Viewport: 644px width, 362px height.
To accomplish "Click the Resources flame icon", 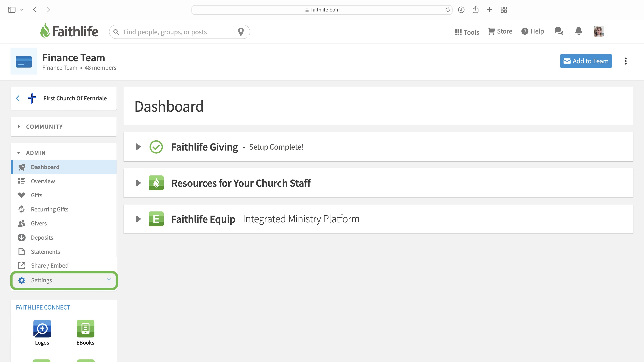I will click(x=156, y=183).
